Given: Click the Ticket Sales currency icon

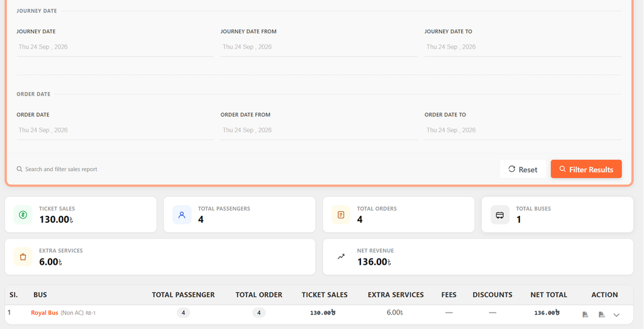Looking at the screenshot, I should pos(23,215).
